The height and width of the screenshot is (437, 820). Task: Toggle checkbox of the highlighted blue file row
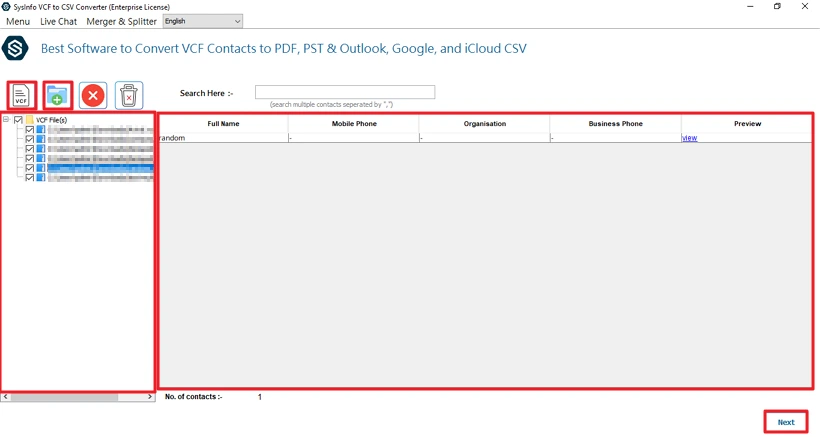tap(30, 168)
